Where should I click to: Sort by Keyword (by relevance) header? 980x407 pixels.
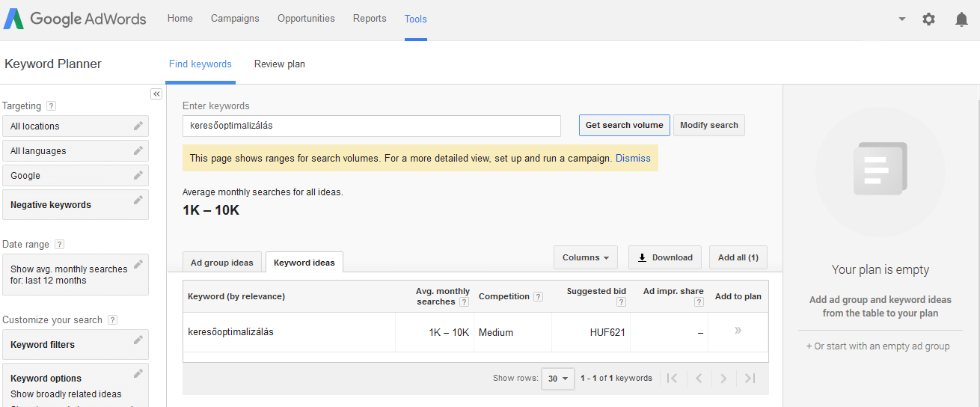click(236, 296)
